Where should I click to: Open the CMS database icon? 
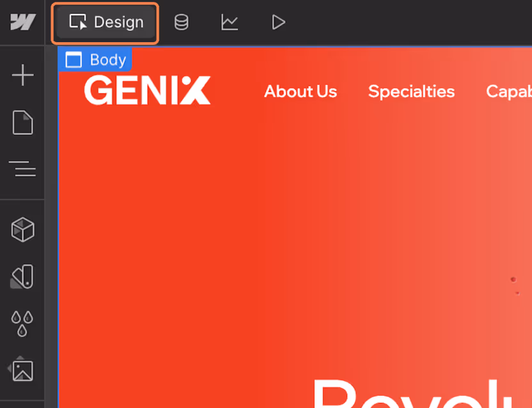pos(181,22)
